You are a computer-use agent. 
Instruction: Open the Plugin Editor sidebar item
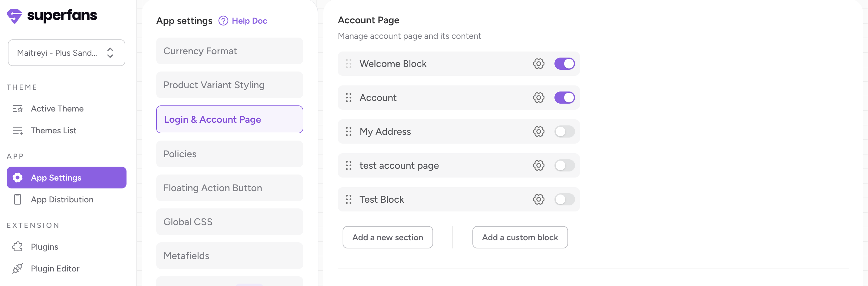pos(55,268)
